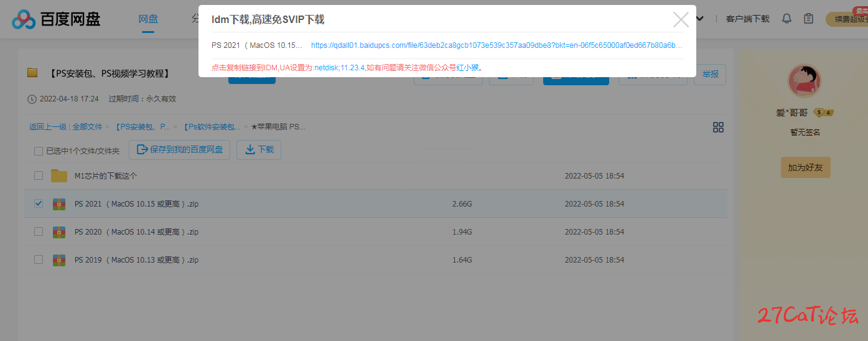868x341 pixels.
Task: Click the sharer's cartoon avatar
Action: pyautogui.click(x=805, y=81)
